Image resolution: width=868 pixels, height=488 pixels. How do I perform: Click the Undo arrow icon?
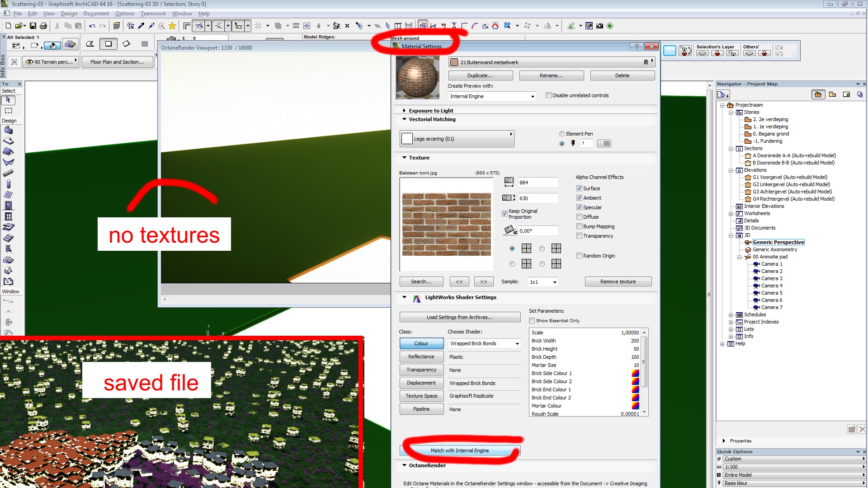(92, 26)
